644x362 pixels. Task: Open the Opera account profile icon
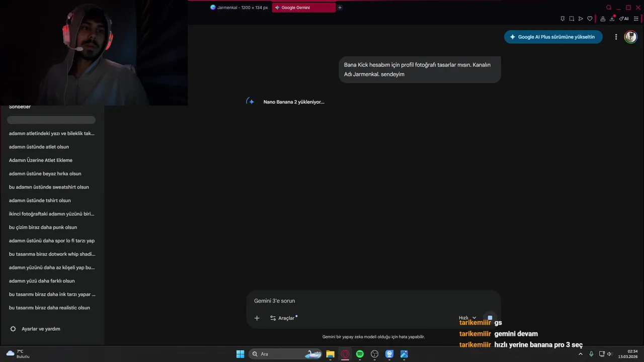603,19
